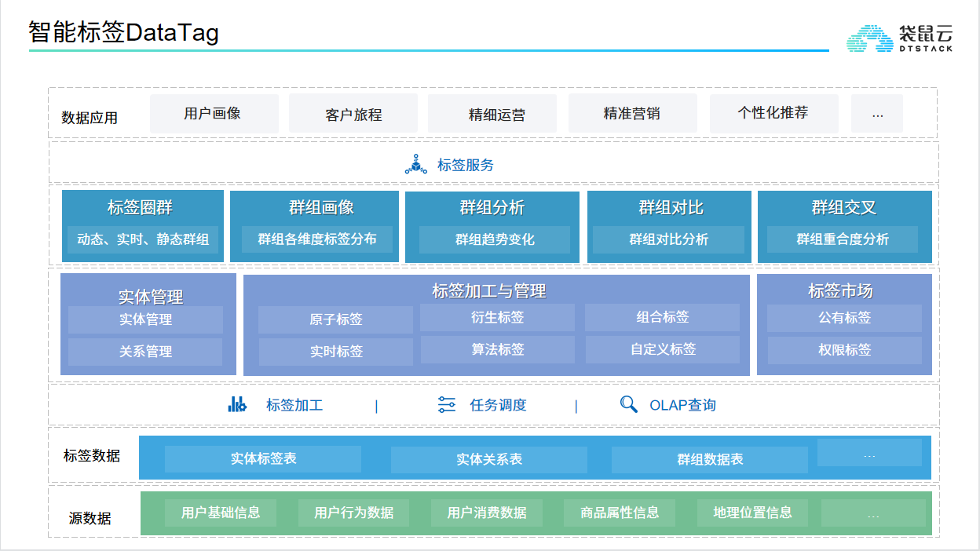Select the 自定义标签 box
The image size is (980, 551).
click(x=663, y=349)
